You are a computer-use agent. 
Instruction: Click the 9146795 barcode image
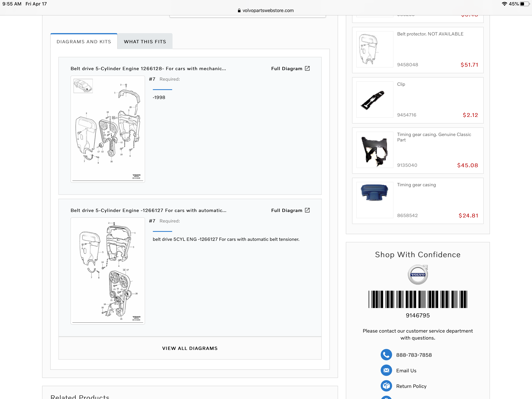[418, 299]
